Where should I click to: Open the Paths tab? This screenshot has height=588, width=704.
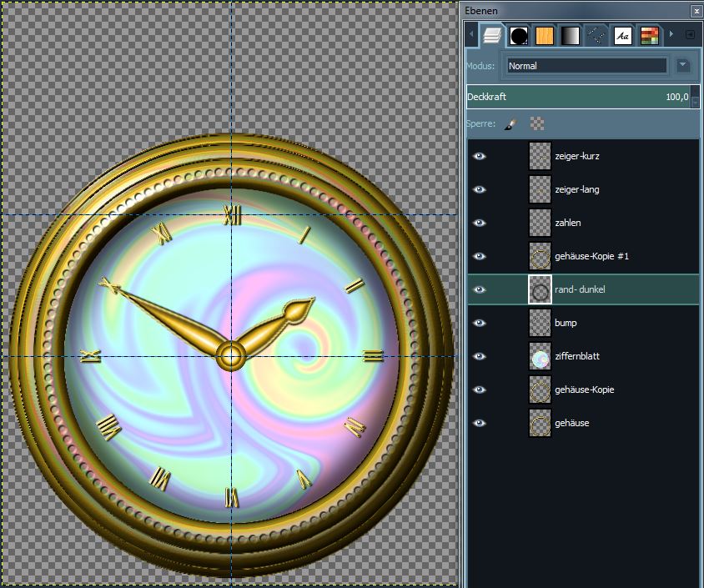click(596, 36)
